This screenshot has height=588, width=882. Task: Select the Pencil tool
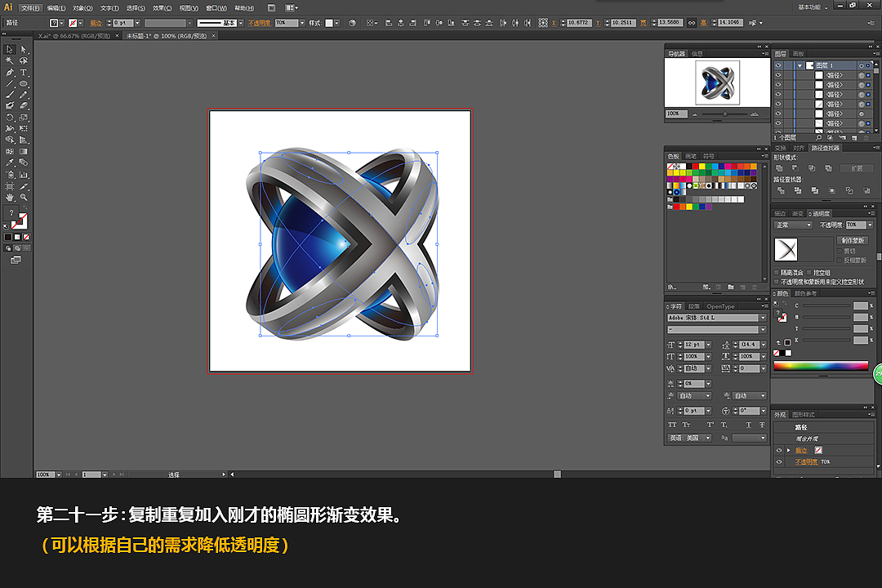[24, 95]
